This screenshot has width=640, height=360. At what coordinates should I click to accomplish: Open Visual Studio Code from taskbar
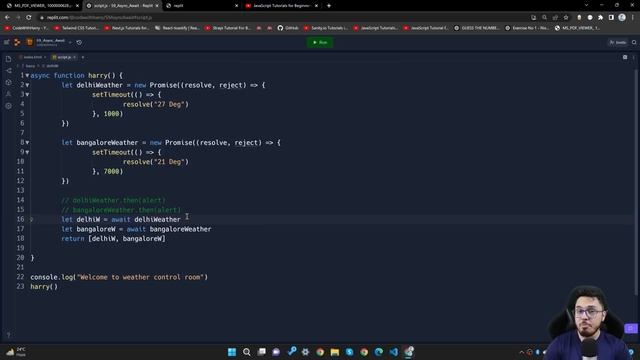(x=393, y=352)
